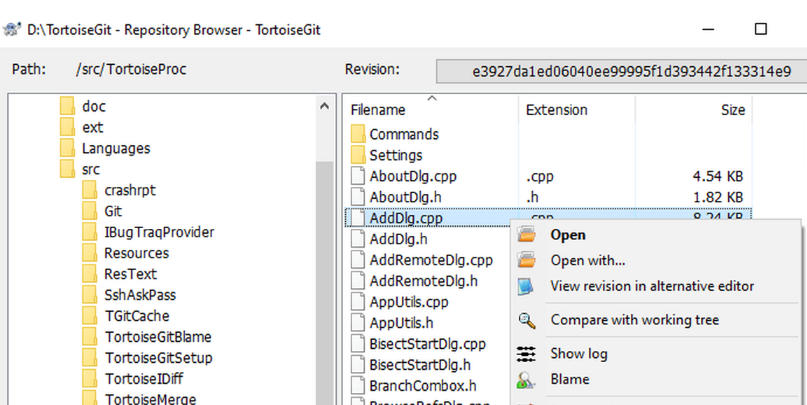This screenshot has height=405, width=807.
Task: Click the magnifier compare icon
Action: [527, 321]
